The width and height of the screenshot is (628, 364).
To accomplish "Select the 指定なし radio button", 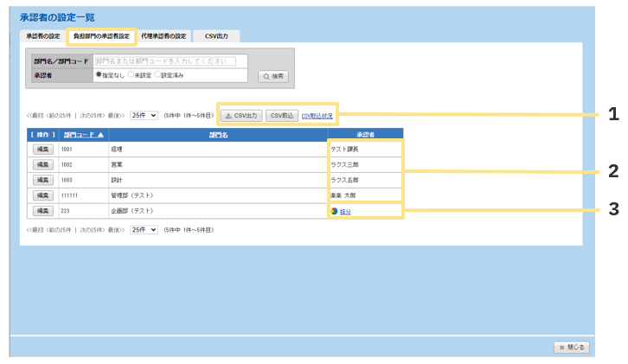I will point(99,75).
